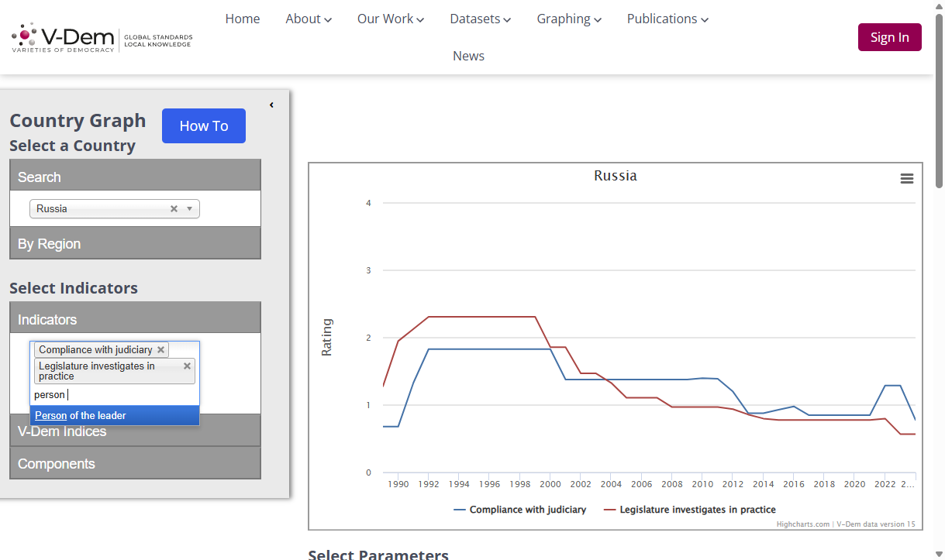Open the Highcharts.com credit link

(x=803, y=524)
